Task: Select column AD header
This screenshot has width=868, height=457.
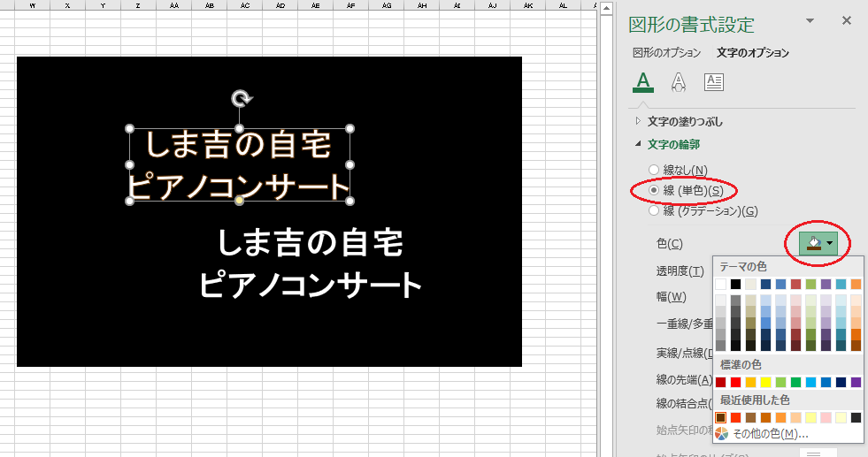Action: tap(280, 5)
